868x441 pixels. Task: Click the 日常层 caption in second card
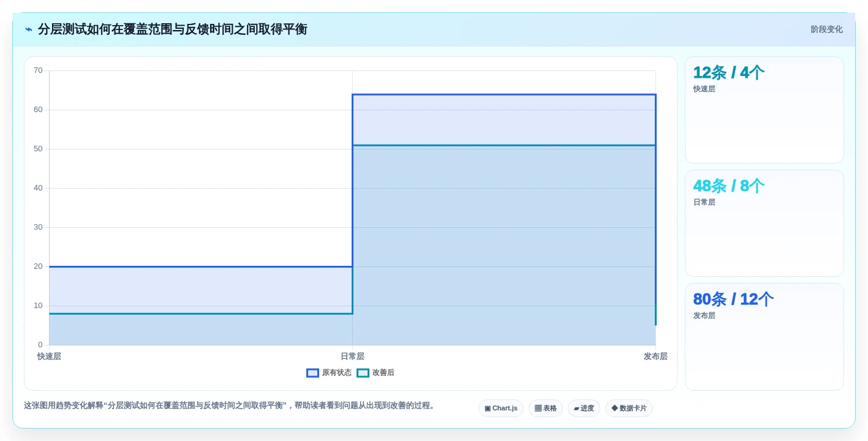pos(704,202)
